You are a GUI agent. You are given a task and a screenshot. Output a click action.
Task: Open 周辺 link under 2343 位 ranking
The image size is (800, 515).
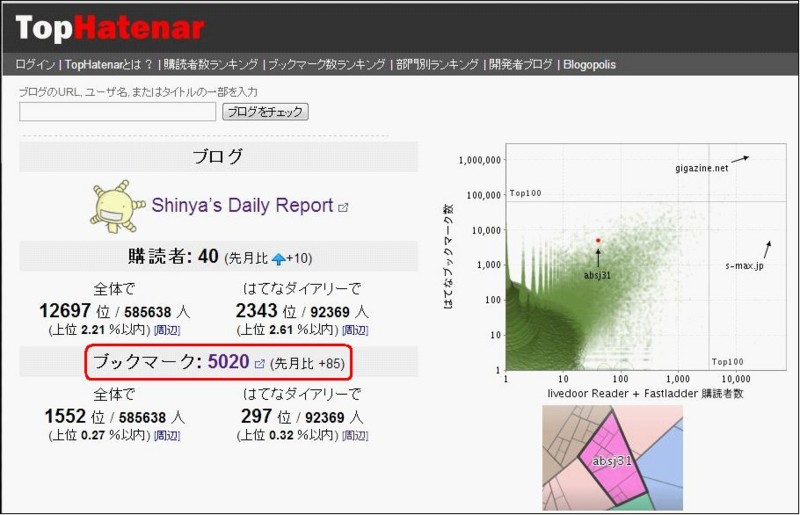coord(355,330)
